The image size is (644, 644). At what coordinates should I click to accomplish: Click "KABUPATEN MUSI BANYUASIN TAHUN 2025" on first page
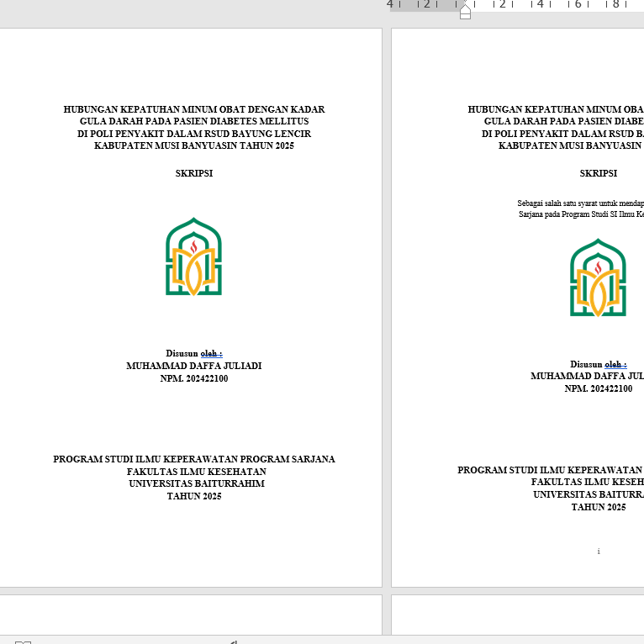[x=194, y=145]
